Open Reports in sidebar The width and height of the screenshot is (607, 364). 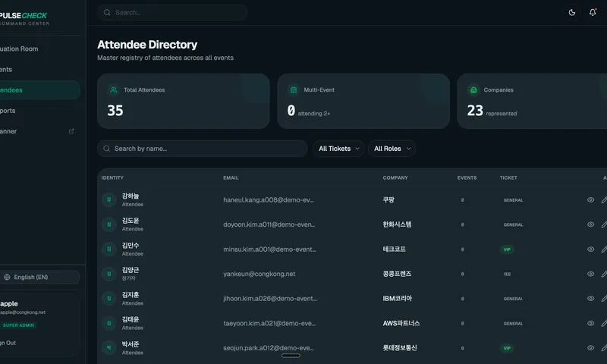pos(39,111)
